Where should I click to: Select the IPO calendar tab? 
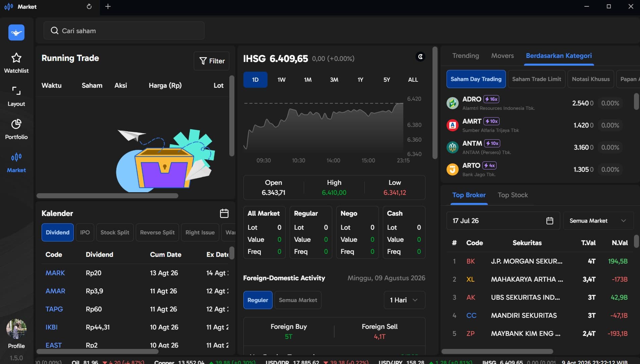pyautogui.click(x=85, y=232)
